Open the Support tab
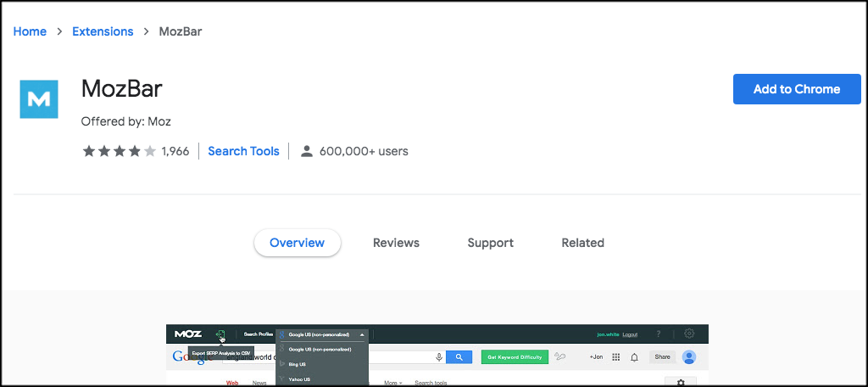The image size is (868, 387). [491, 243]
